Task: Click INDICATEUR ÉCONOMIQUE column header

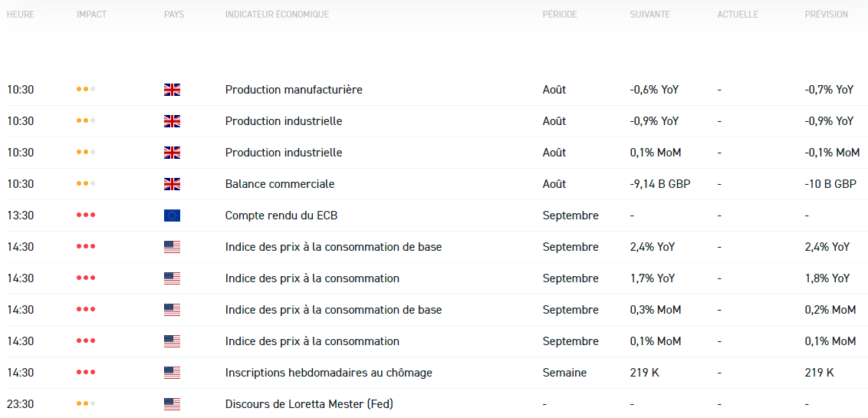Action: pyautogui.click(x=277, y=15)
